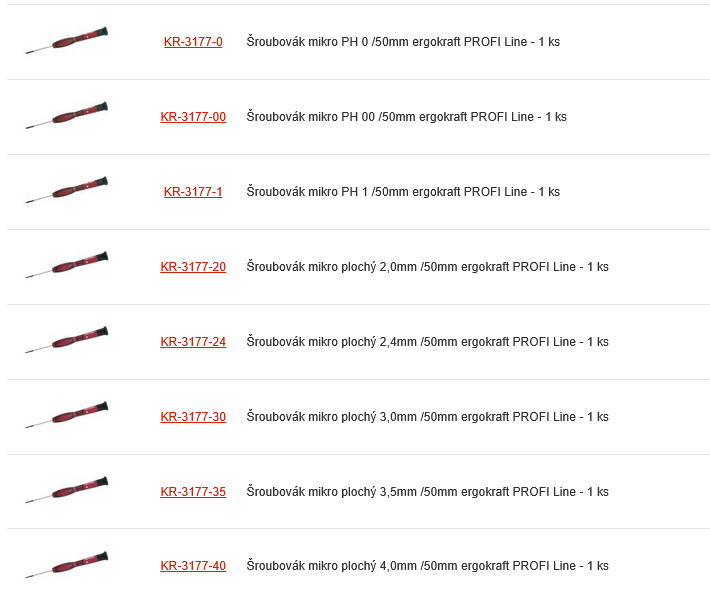Click the KR-3177-24 product code

[193, 342]
